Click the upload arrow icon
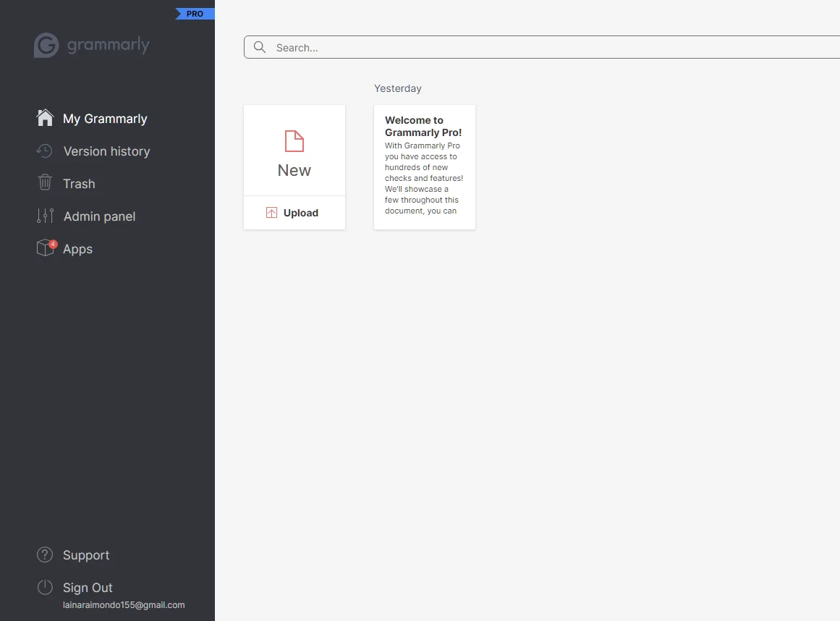This screenshot has width=840, height=621. (271, 213)
